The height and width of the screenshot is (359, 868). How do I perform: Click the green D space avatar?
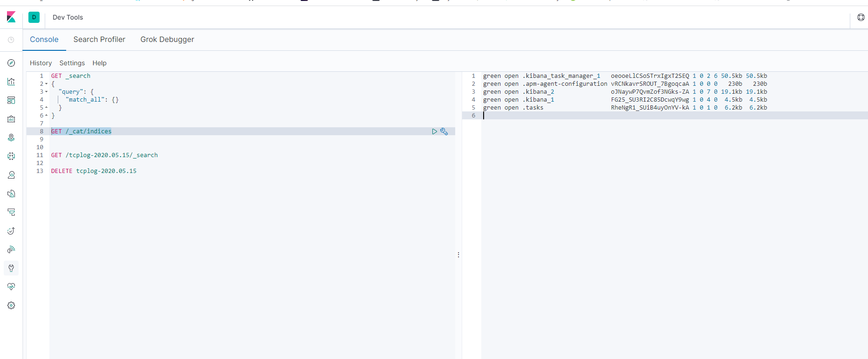[x=34, y=17]
